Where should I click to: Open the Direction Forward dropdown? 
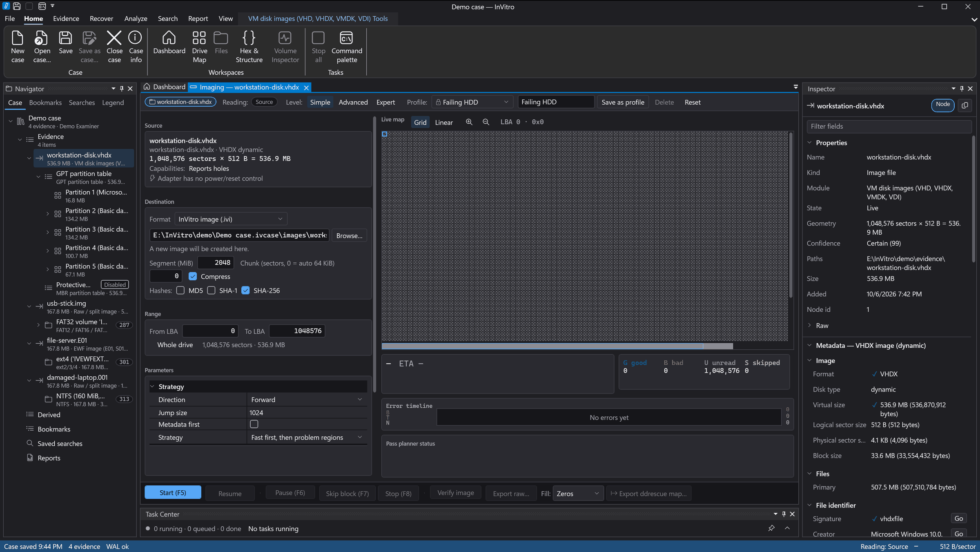point(306,400)
